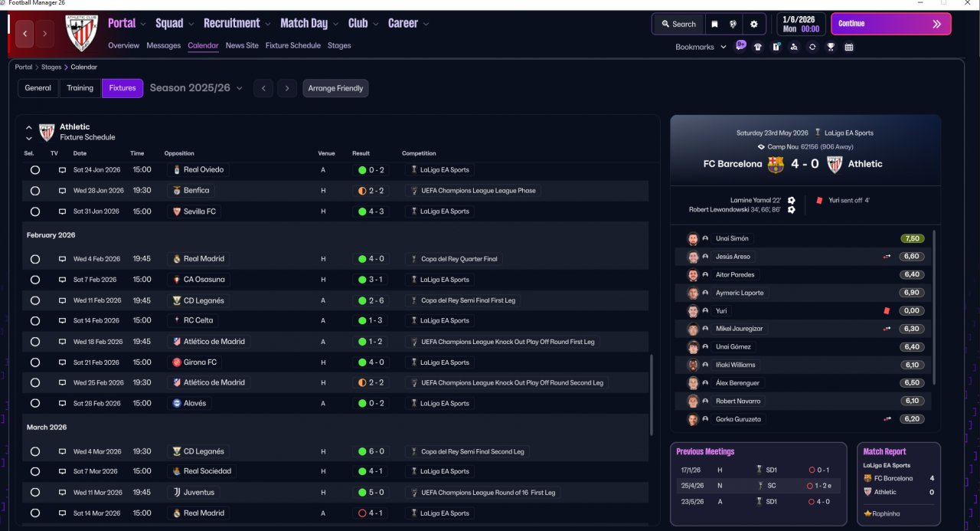Click the Match Report card
The height and width of the screenshot is (531, 980).
point(899,483)
